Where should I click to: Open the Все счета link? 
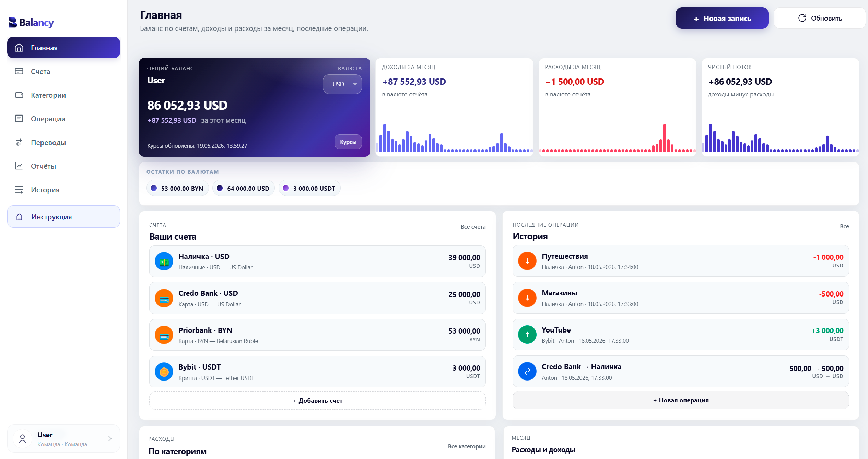click(x=473, y=227)
